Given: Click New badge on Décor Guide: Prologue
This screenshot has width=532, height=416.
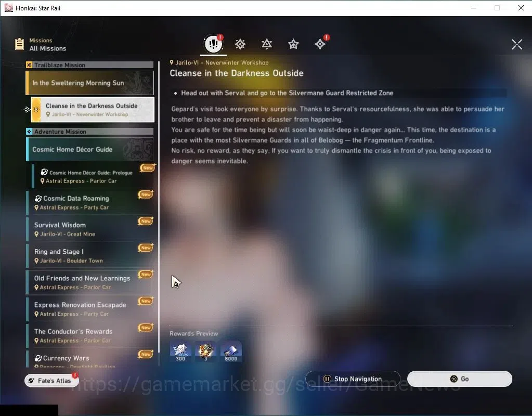Looking at the screenshot, I should [x=148, y=167].
